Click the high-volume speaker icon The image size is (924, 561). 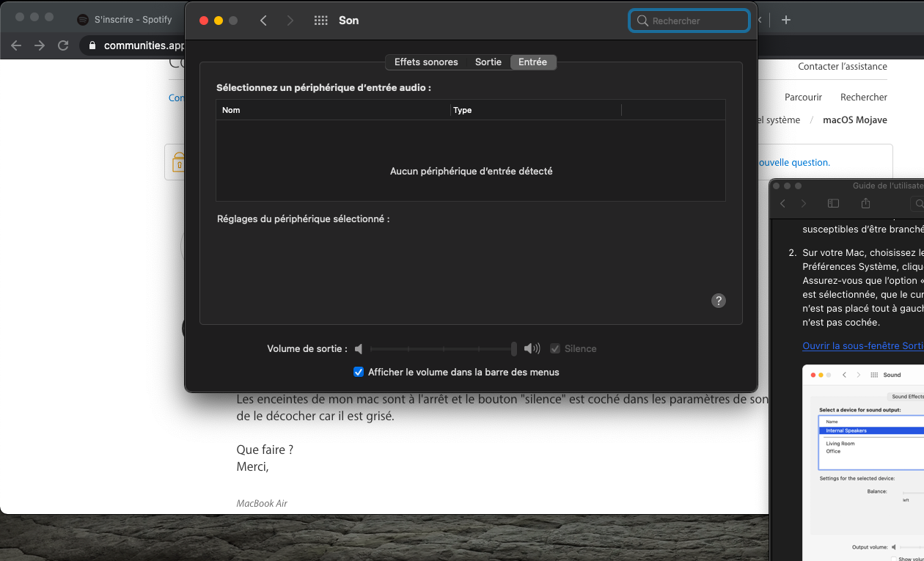tap(532, 349)
